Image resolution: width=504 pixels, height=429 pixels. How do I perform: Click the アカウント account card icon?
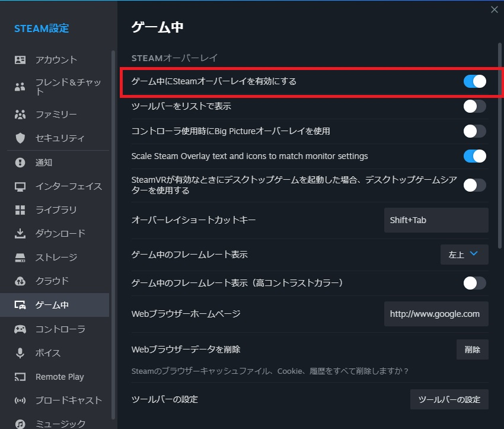pos(20,60)
